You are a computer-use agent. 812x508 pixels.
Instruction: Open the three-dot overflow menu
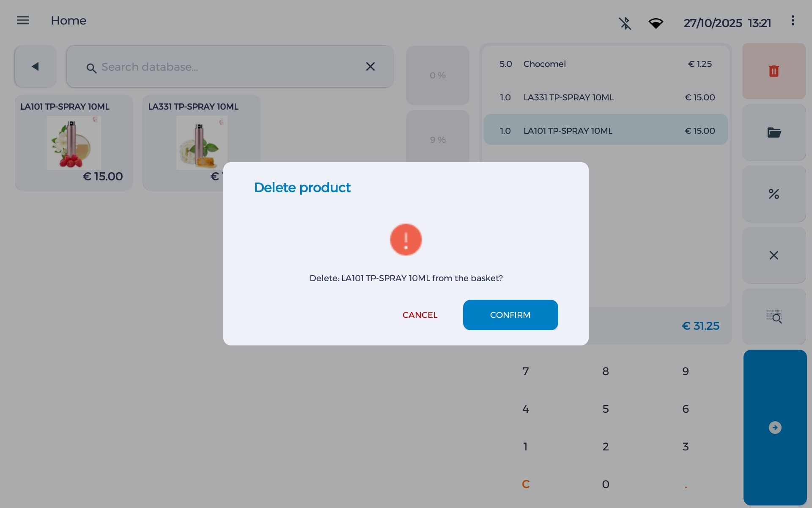[793, 20]
